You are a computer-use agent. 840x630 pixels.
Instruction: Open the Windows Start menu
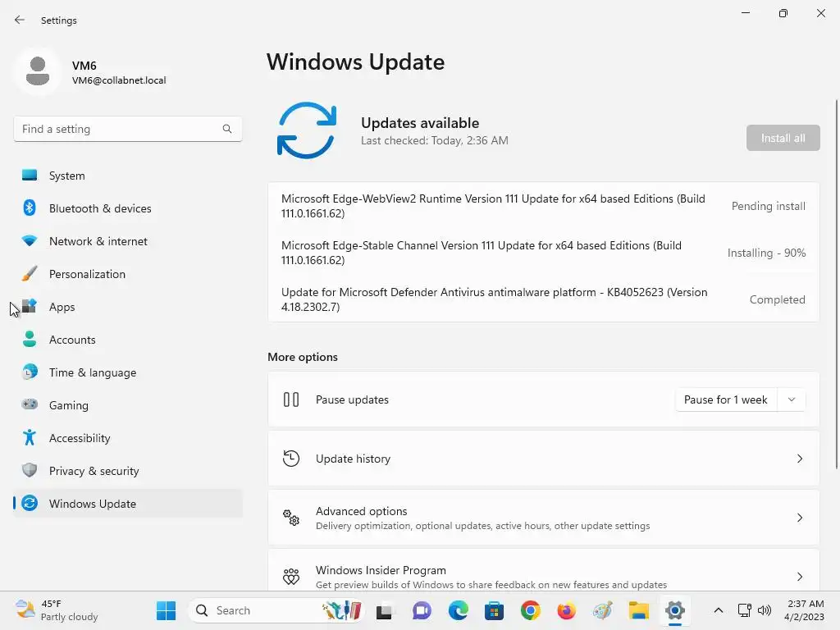point(166,610)
